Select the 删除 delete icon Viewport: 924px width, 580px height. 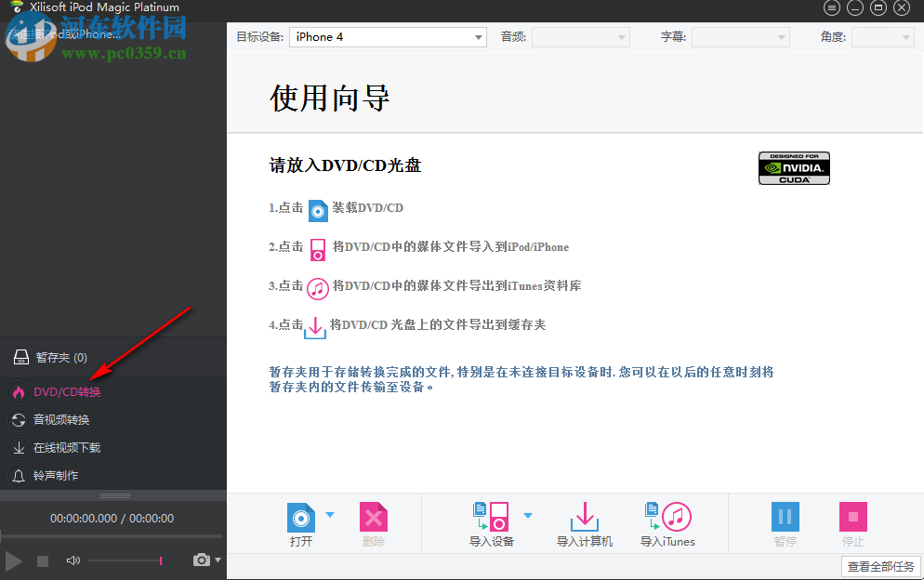click(373, 519)
